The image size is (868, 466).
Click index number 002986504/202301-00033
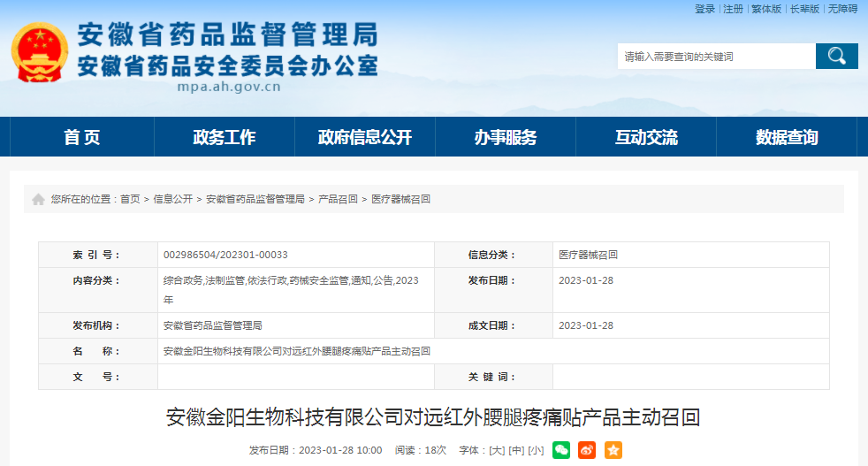[x=225, y=255]
